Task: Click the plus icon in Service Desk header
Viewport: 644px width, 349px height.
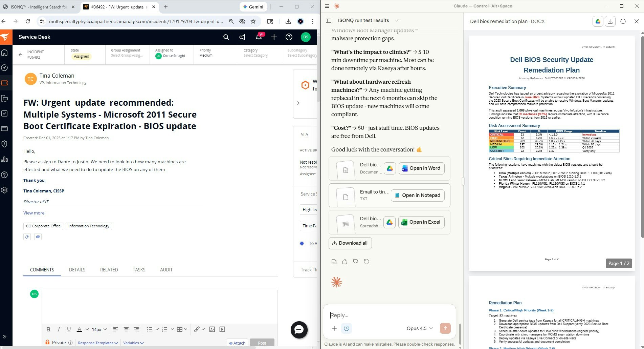Action: click(274, 37)
